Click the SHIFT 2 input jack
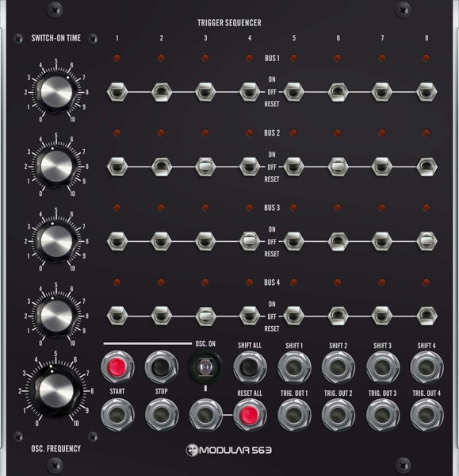 338,367
